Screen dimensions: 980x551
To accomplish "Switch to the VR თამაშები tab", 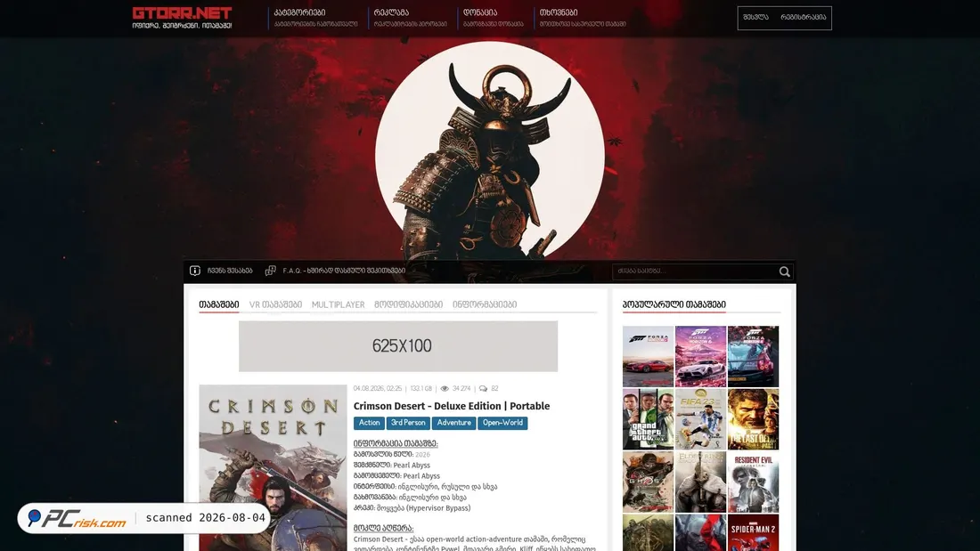I will tap(275, 304).
